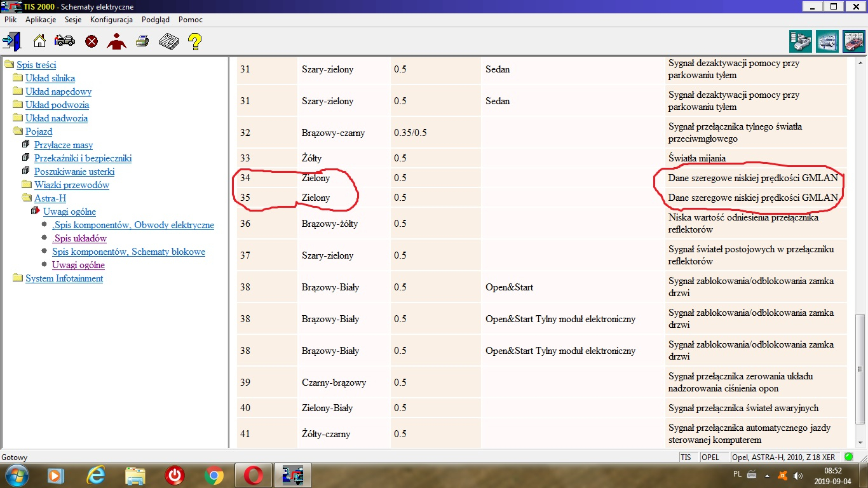Click the vertical scrollbar up arrow
This screenshot has width=868, height=488.
point(860,63)
